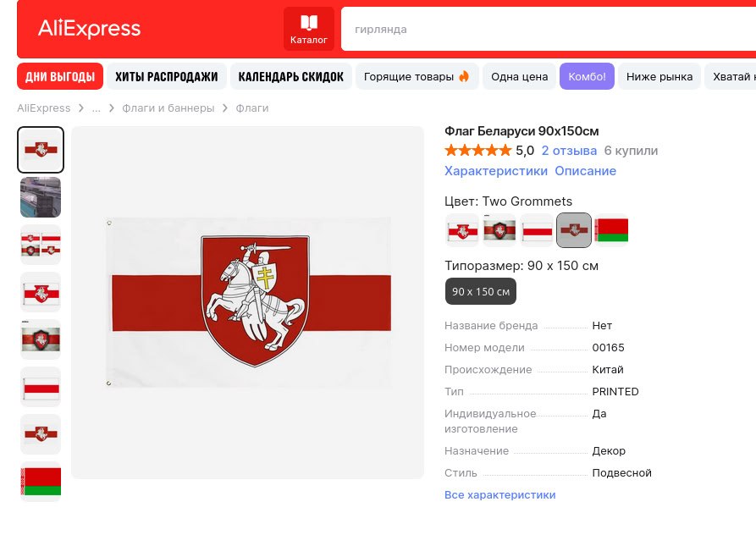Viewport: 756px width, 535px height.
Task: Select the 90 x 150 см size option
Action: pos(480,291)
